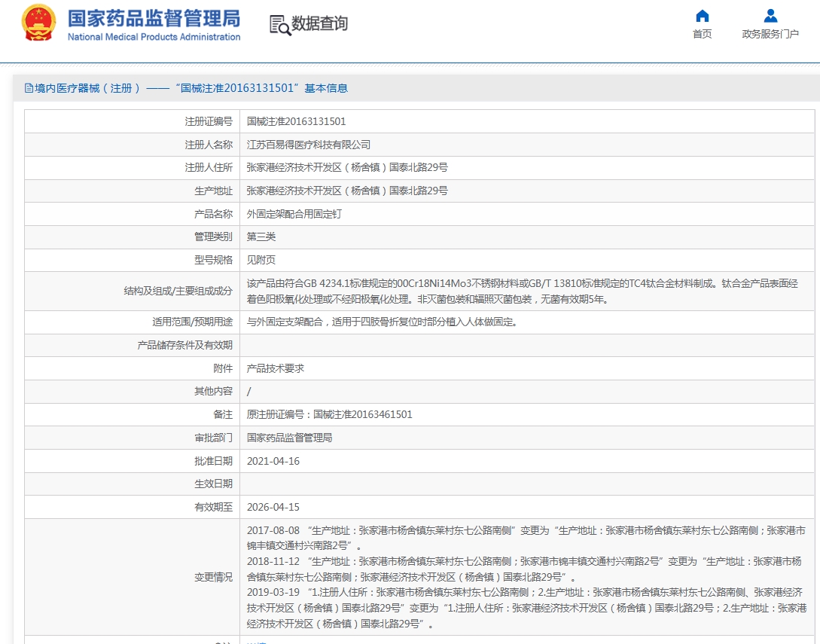Viewport: 820px width, 644px height.
Task: Select product name 外固定架配合用固定钉
Action: 294,213
